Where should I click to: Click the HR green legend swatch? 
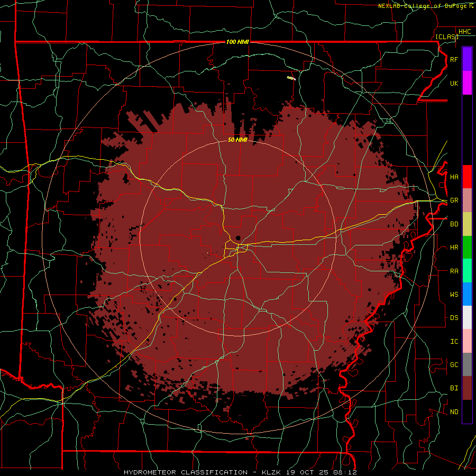pyautogui.click(x=467, y=248)
